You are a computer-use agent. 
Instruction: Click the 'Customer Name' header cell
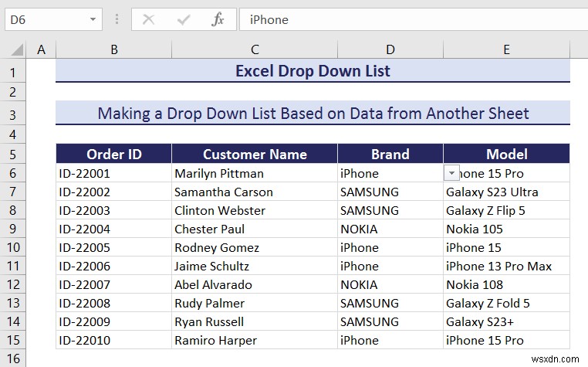click(x=255, y=154)
